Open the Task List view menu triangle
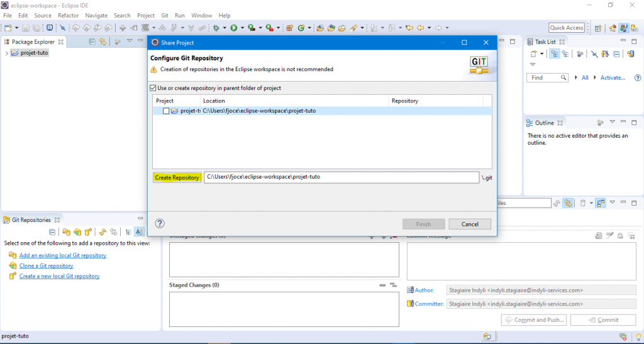The width and height of the screenshot is (644, 344). pos(533,64)
